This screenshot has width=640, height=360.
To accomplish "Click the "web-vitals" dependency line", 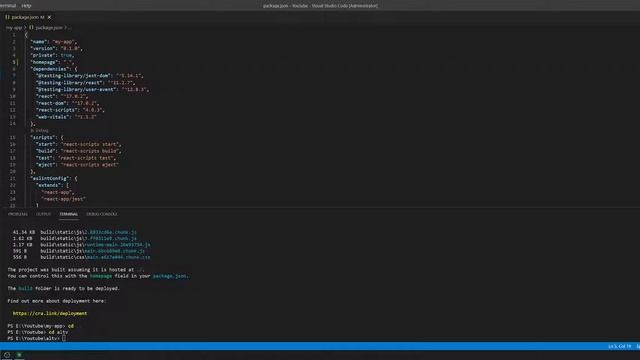I will [66, 117].
